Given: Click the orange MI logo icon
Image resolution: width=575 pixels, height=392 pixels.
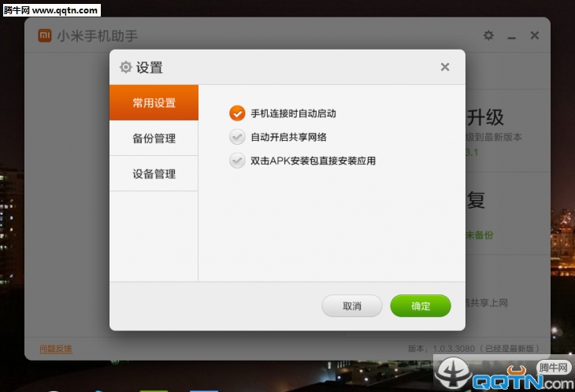Looking at the screenshot, I should click(45, 35).
